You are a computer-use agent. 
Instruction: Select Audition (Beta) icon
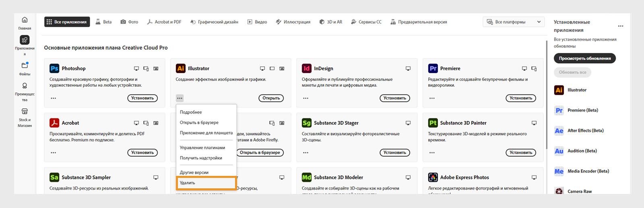pos(559,151)
